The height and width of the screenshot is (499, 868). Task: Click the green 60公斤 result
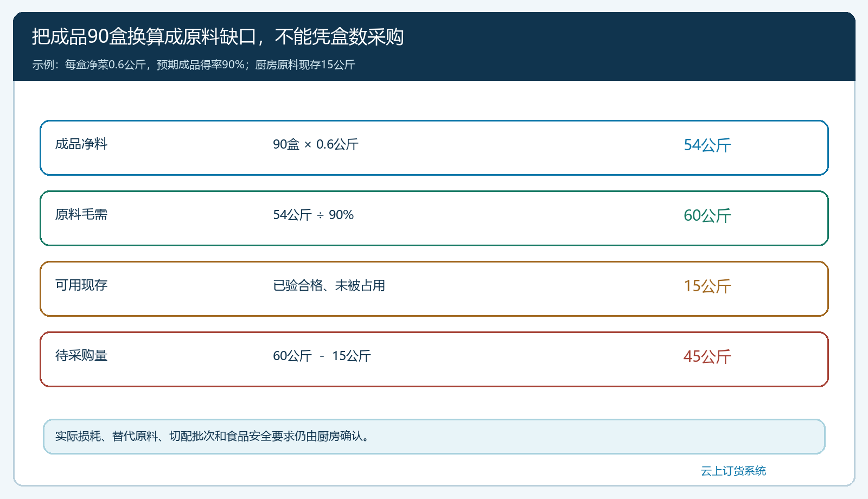click(707, 215)
